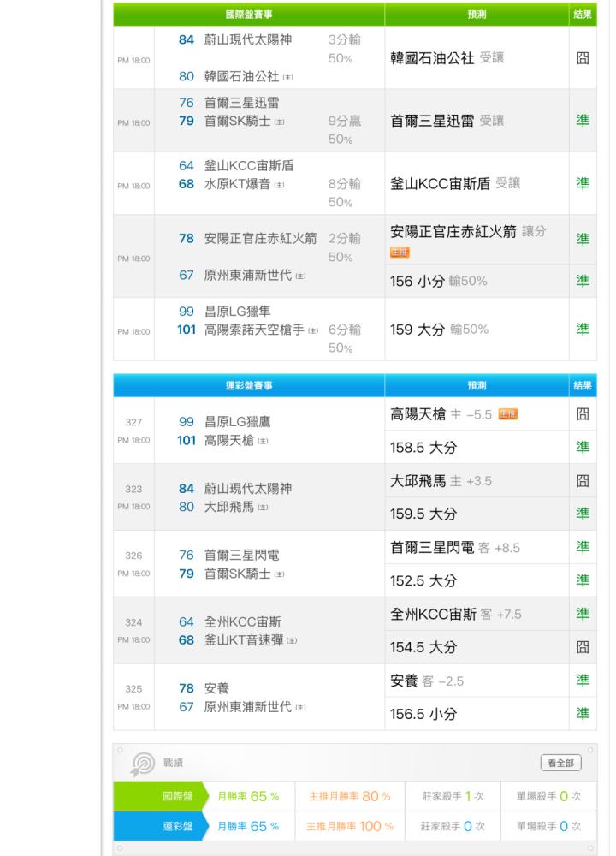
Task: Click the 準 result for 首爾三星迅雷 受讓
Action: tap(583, 120)
